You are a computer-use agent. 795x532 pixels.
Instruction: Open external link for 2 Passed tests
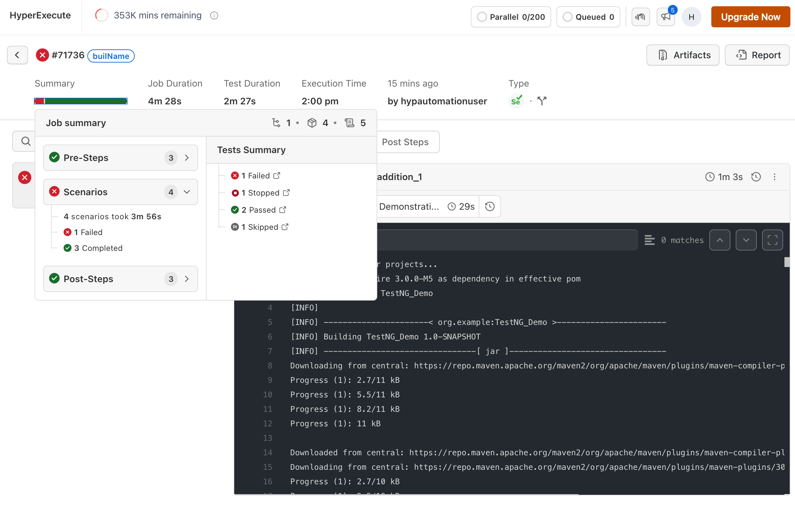(x=283, y=210)
